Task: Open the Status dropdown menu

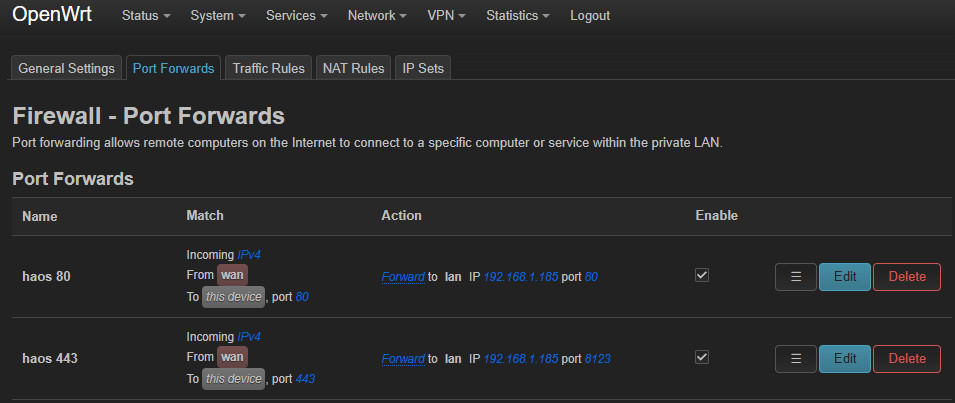Action: pos(146,16)
